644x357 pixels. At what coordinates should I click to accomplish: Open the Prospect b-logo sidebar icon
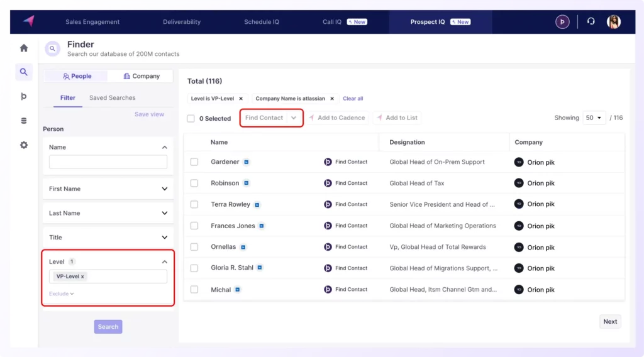click(x=24, y=96)
